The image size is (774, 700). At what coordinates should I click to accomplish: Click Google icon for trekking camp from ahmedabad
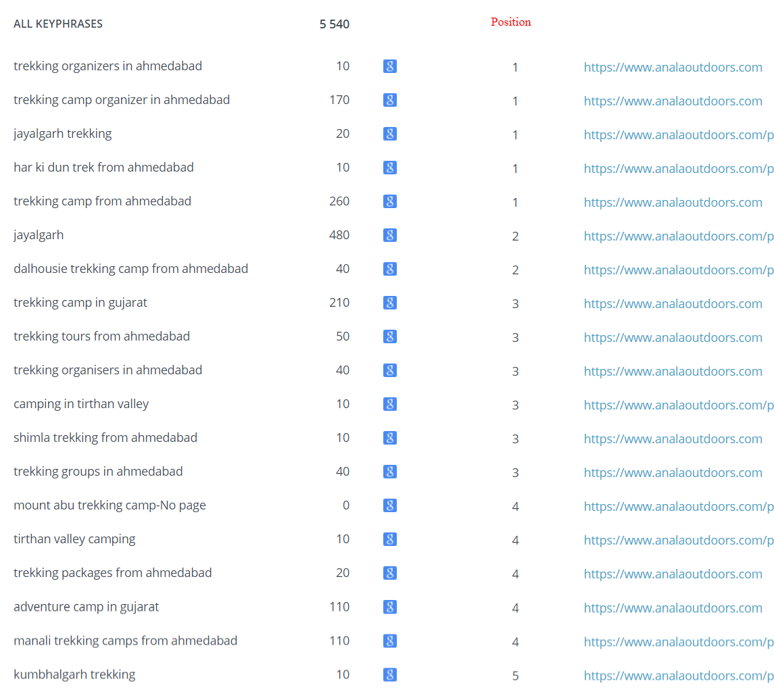click(390, 201)
